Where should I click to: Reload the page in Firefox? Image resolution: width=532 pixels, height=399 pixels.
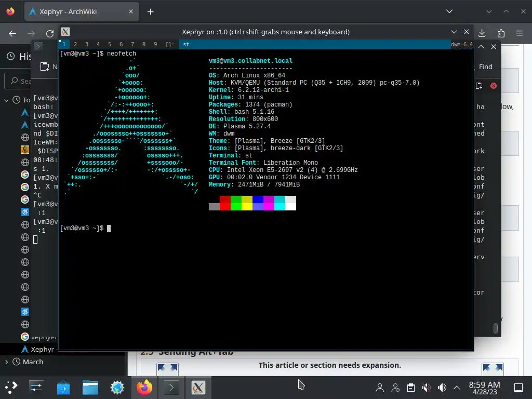pos(50,33)
